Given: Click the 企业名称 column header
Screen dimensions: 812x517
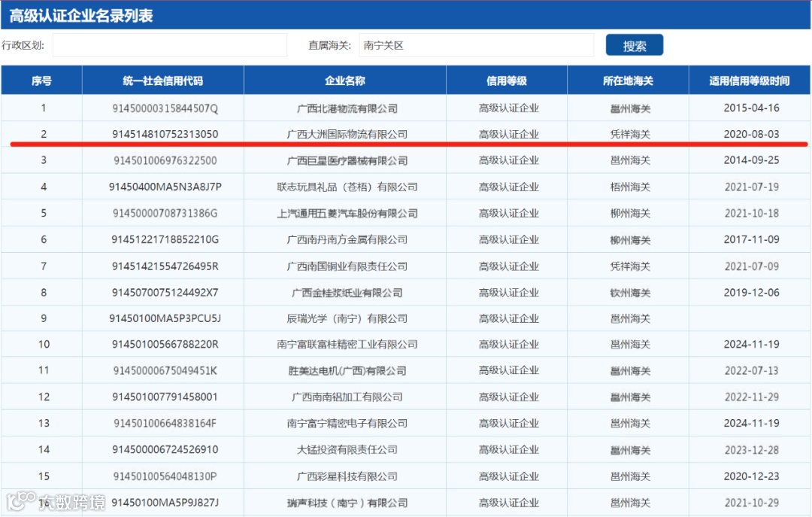Looking at the screenshot, I should point(344,81).
